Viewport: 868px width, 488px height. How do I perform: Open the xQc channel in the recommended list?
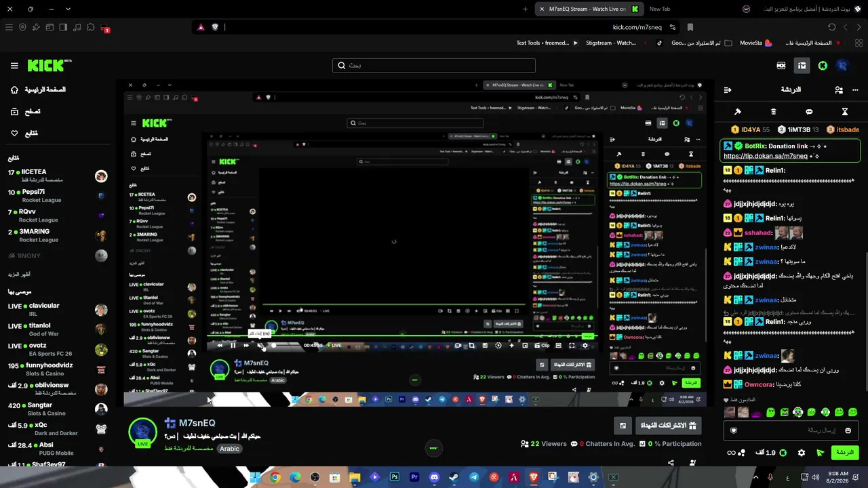pos(58,429)
